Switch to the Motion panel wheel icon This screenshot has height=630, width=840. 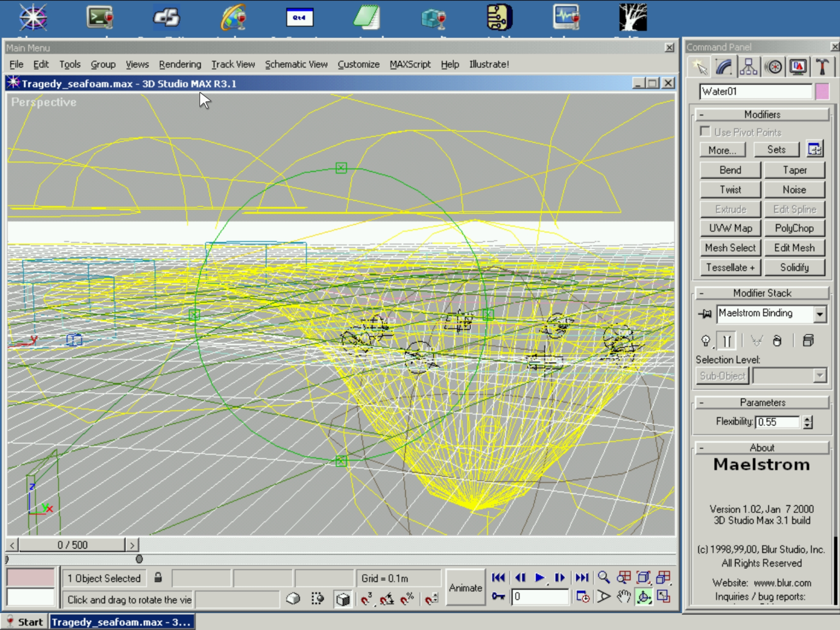coord(774,67)
